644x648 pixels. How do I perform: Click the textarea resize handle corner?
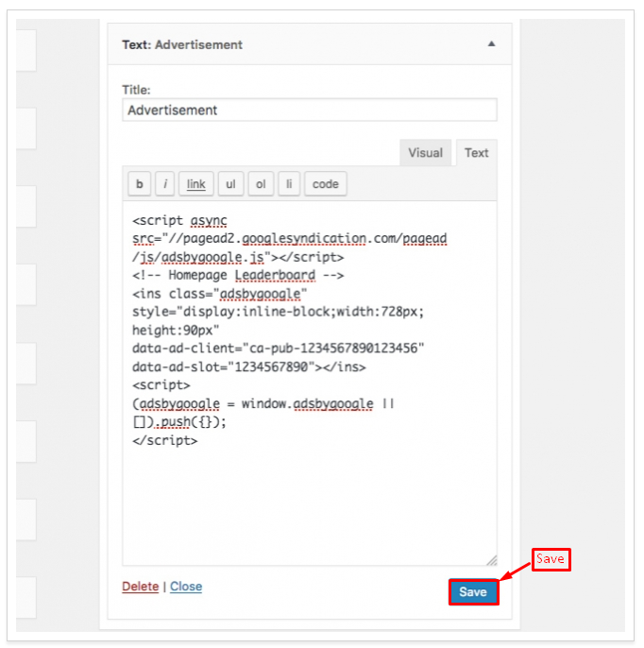point(492,560)
